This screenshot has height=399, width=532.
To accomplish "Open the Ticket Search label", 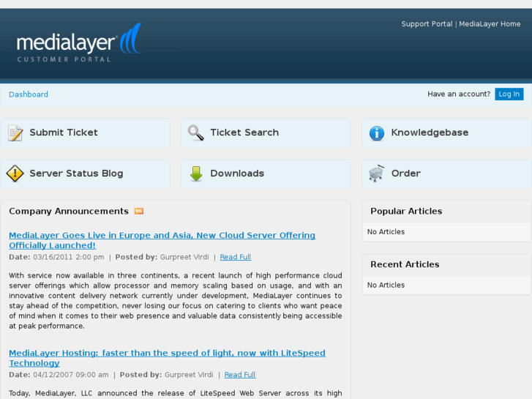I will 244,133.
